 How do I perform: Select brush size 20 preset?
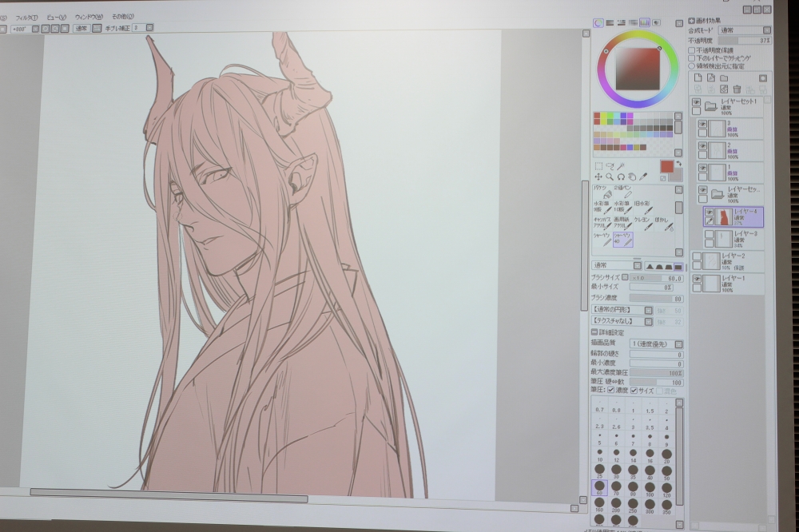click(x=666, y=455)
